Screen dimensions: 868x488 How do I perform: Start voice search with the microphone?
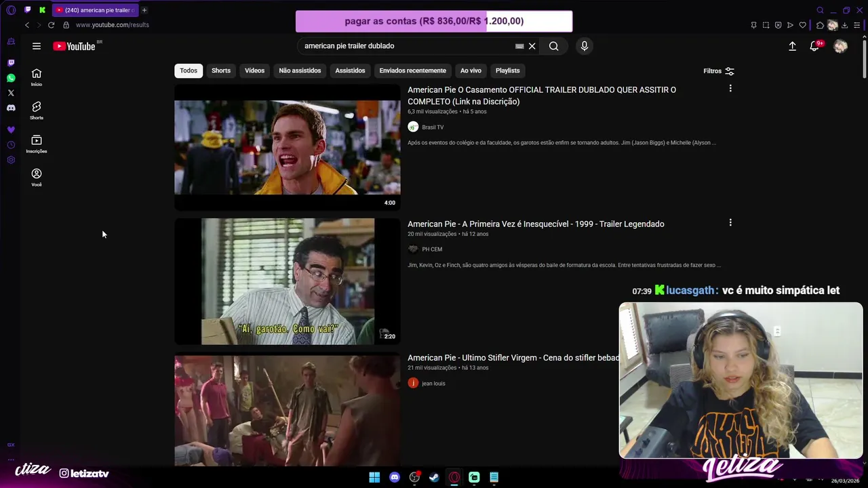(x=585, y=46)
